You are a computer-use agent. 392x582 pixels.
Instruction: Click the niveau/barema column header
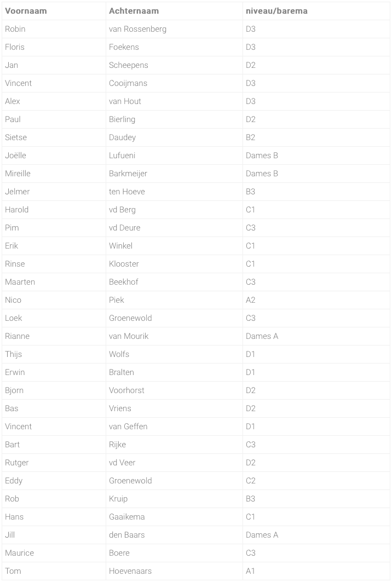316,11
